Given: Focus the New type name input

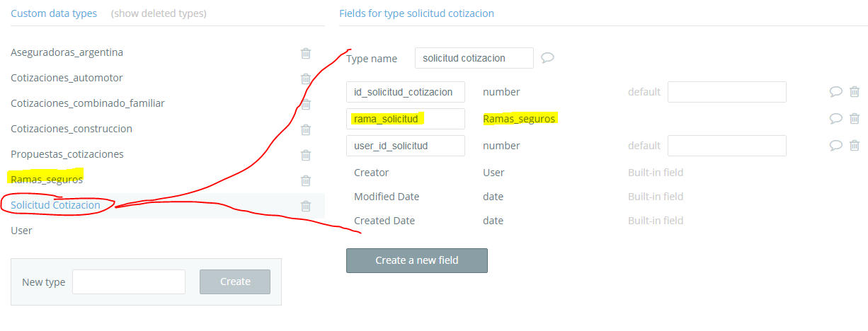Looking at the screenshot, I should click(x=129, y=281).
